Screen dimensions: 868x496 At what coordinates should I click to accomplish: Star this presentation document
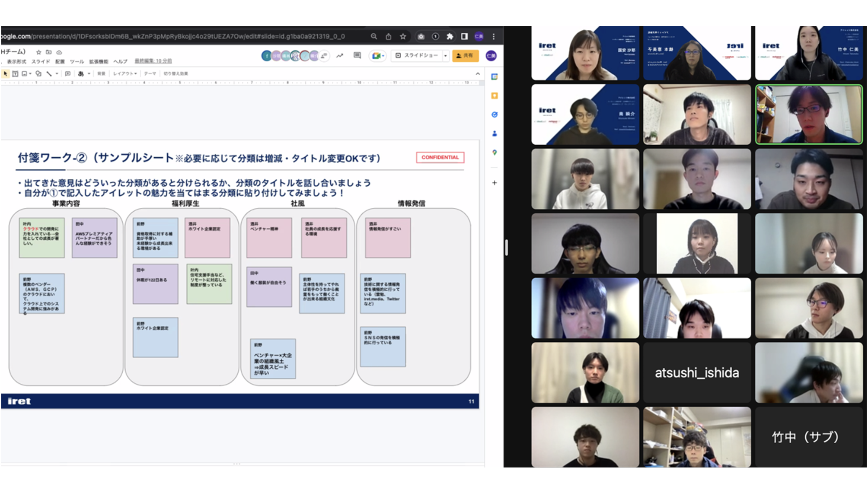(38, 52)
